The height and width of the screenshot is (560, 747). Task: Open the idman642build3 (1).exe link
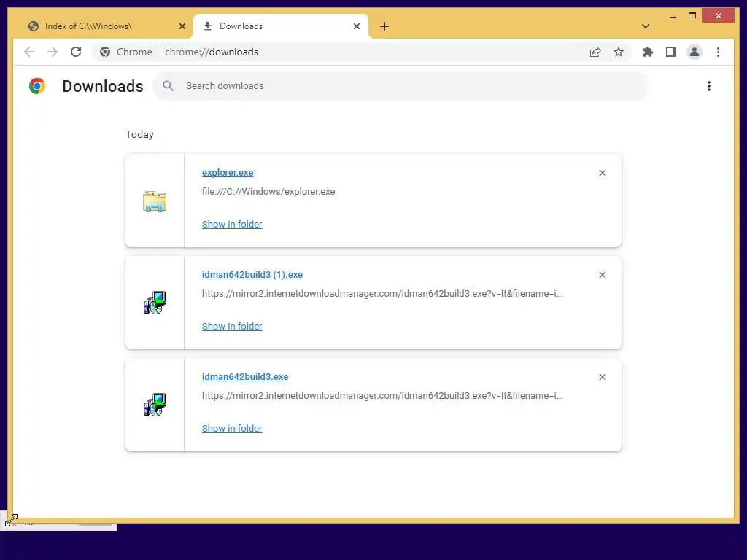pos(252,275)
